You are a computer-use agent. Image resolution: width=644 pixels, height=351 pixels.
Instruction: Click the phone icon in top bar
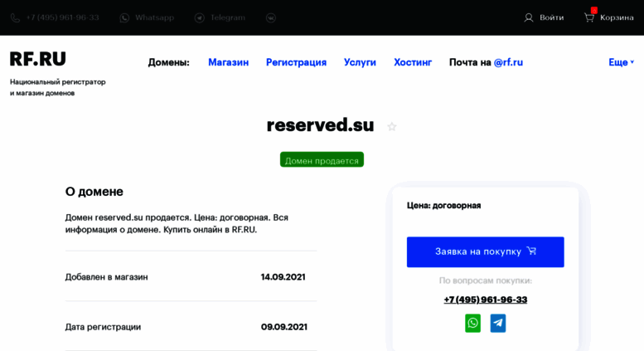coord(15,18)
